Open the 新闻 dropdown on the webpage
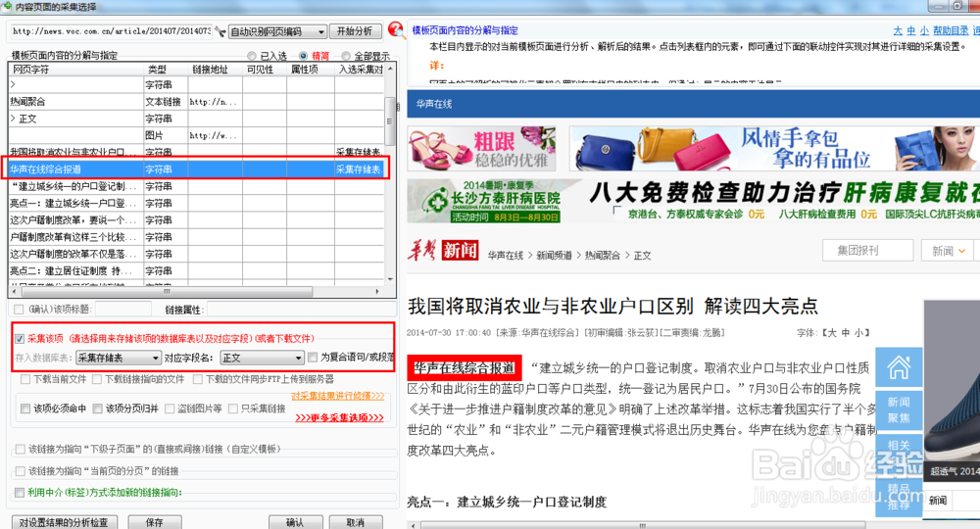980x529 pixels. (x=949, y=251)
